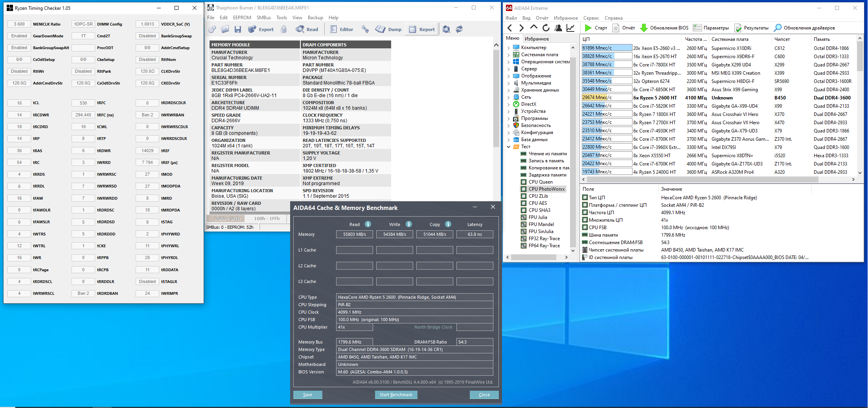This screenshot has width=868, height=408.
Task: Click the Dump book icon
Action: (x=380, y=29)
